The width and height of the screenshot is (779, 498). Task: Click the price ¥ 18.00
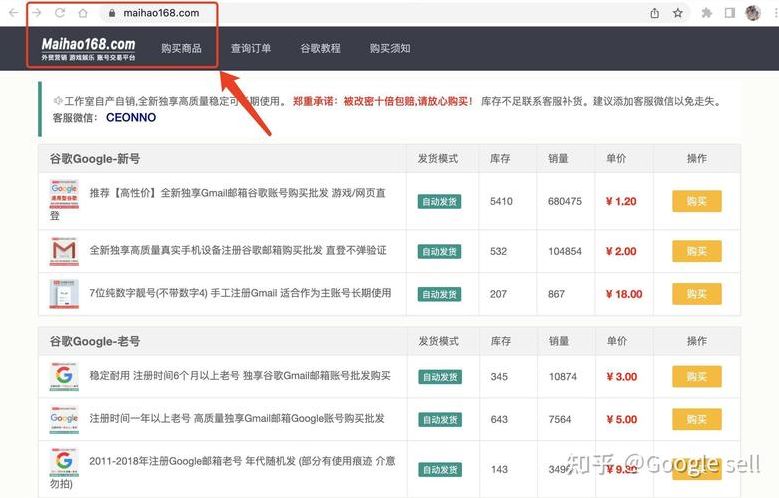click(624, 294)
